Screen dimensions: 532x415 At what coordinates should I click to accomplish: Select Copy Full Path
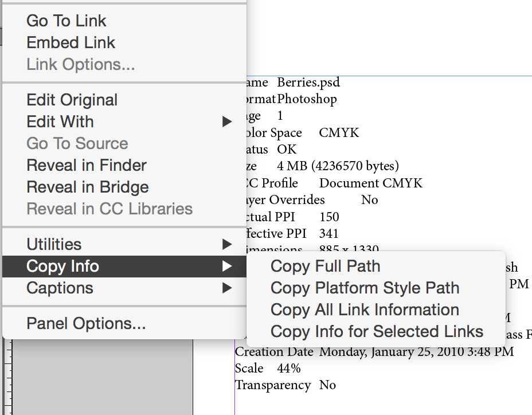tap(326, 266)
